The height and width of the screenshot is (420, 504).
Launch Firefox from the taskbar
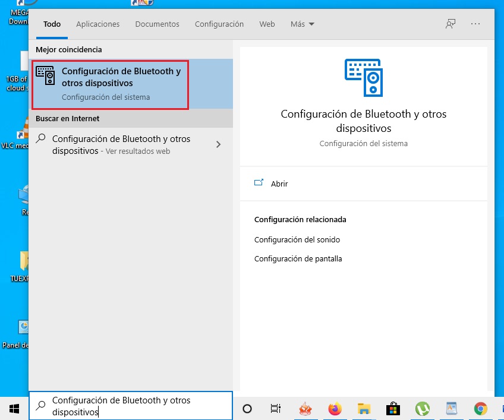click(x=335, y=408)
